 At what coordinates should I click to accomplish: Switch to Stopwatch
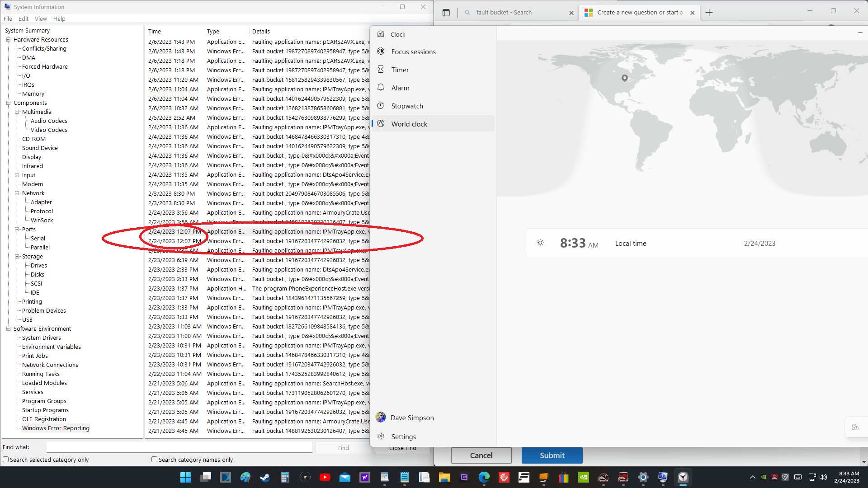(407, 106)
